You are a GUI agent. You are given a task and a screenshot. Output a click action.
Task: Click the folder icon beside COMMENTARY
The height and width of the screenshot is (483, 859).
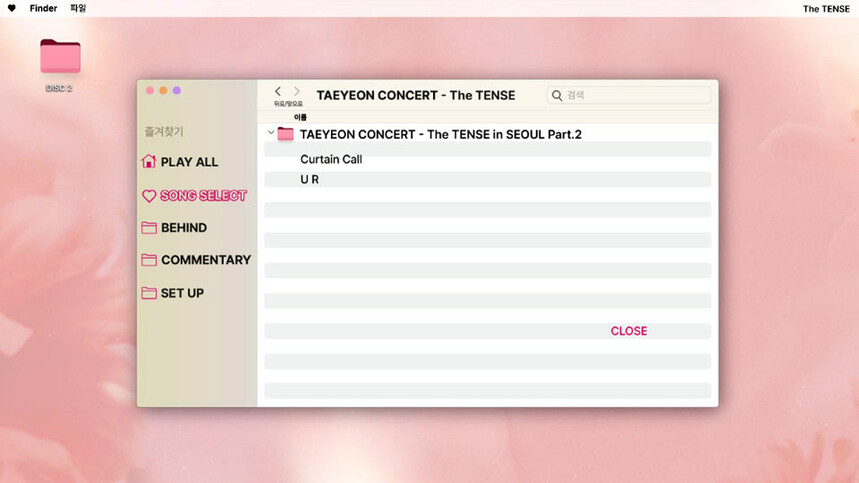149,260
